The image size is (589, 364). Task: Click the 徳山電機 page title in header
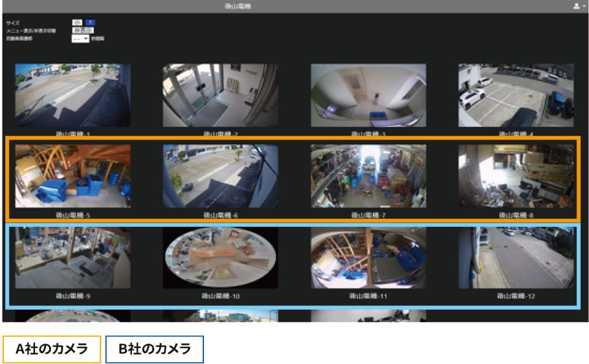tap(238, 6)
